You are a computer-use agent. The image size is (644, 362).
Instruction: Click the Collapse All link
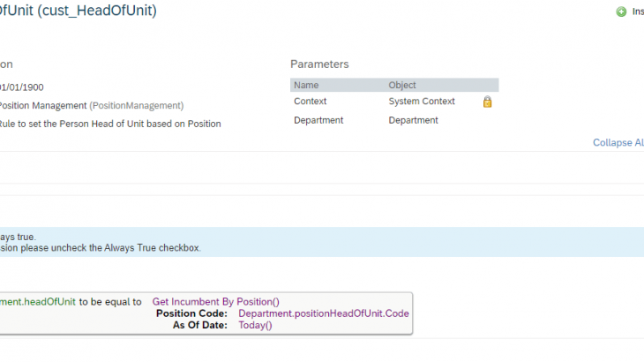(x=618, y=142)
